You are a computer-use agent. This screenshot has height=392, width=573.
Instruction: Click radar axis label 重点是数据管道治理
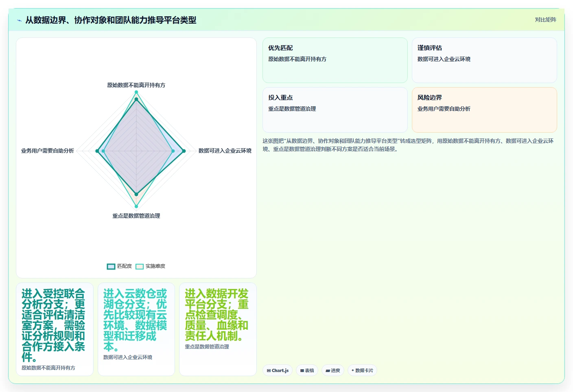136,216
